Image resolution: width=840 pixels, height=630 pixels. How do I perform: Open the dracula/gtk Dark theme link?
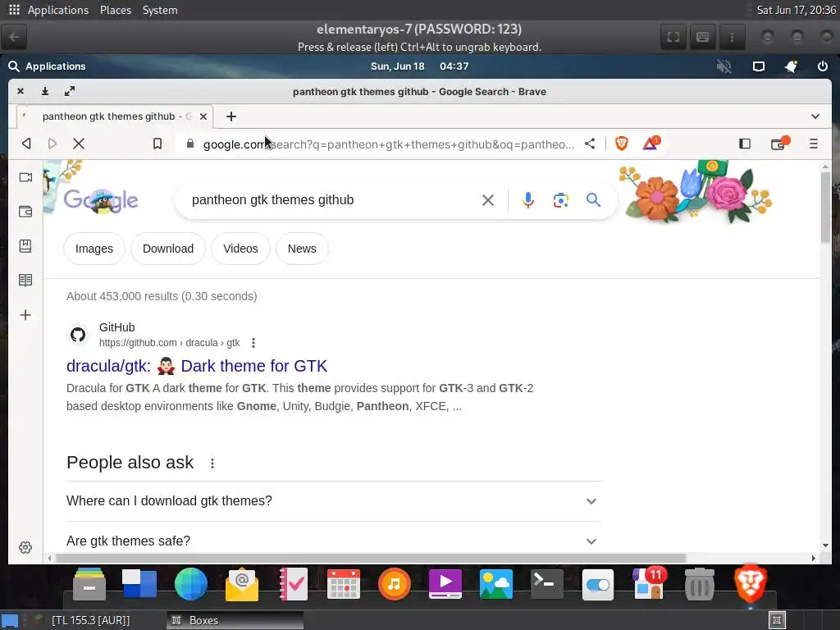(x=197, y=366)
